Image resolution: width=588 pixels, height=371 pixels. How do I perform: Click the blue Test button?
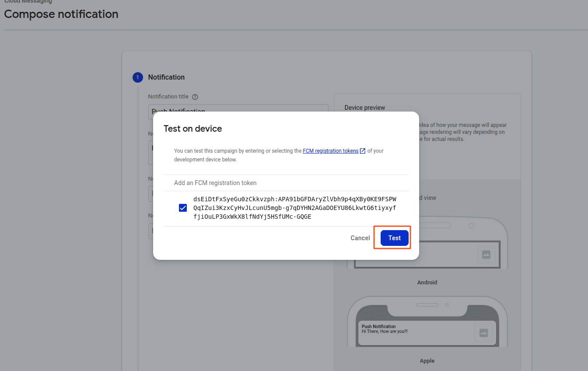394,238
